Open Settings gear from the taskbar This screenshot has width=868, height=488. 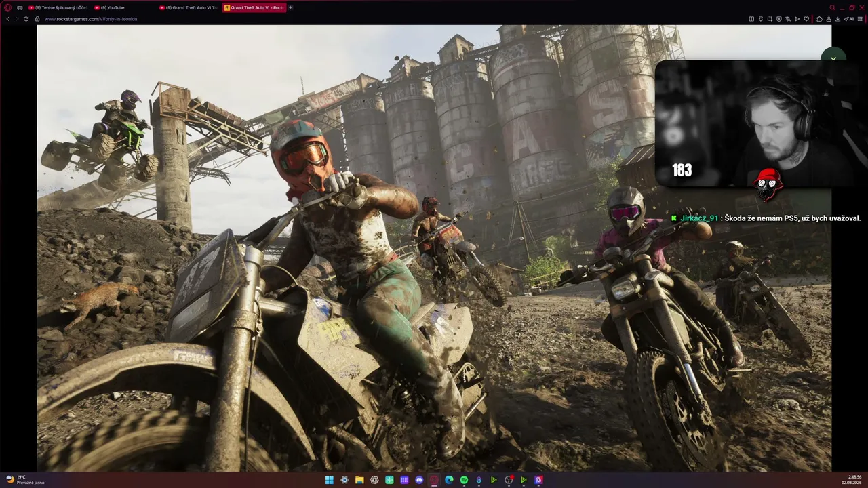[344, 480]
